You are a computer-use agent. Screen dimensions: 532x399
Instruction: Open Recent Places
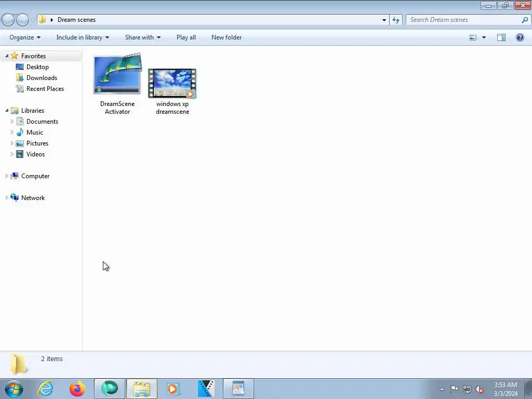click(x=45, y=88)
